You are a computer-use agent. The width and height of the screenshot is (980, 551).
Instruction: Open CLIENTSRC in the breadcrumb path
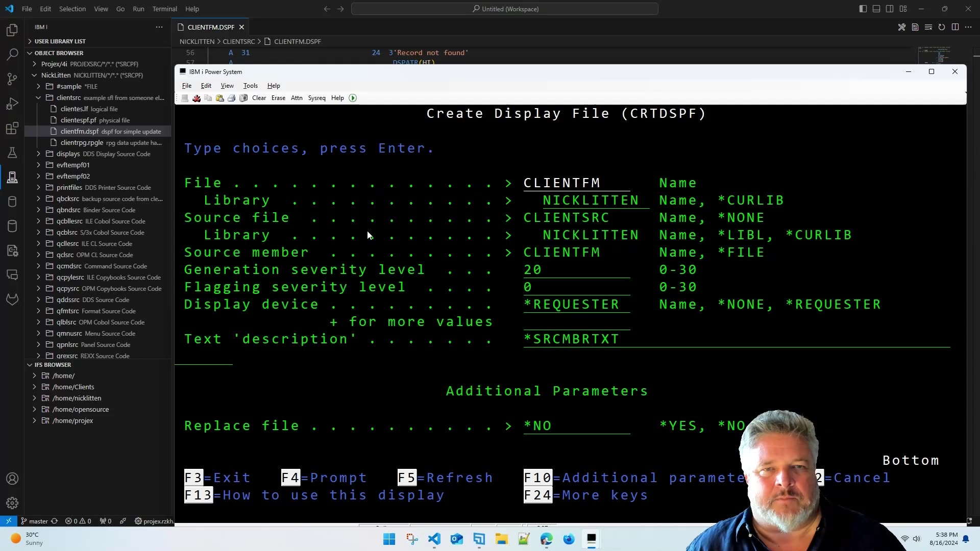coord(239,41)
